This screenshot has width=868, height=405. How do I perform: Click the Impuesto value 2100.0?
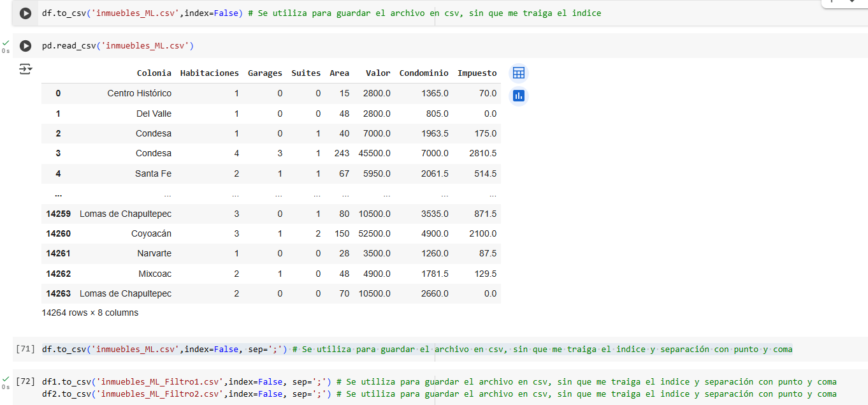(x=482, y=233)
